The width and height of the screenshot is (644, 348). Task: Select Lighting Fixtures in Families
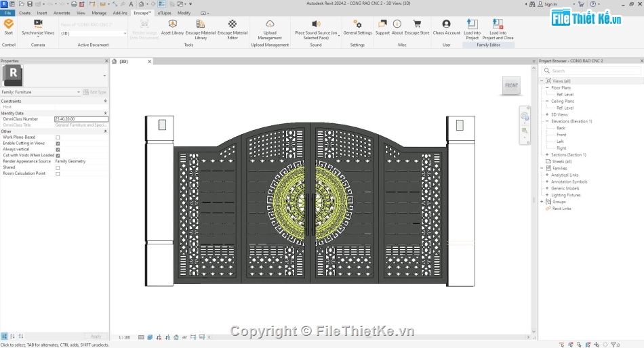tap(565, 195)
